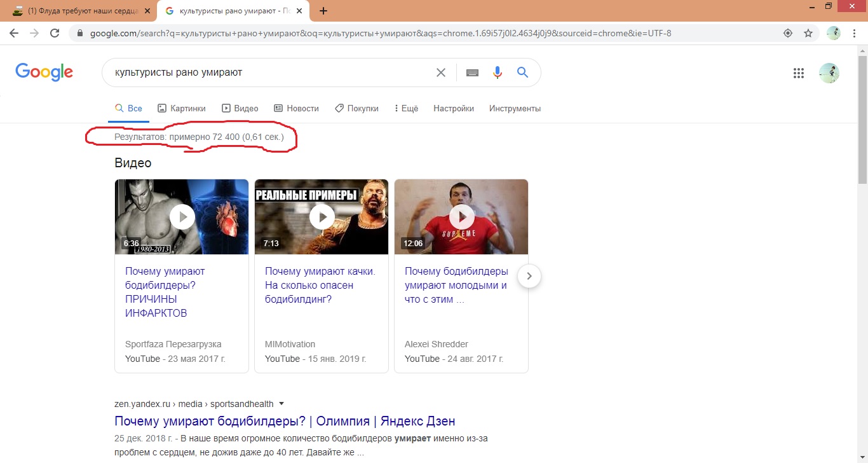Open 'Почему бодибилдеры умирают молодыми' link
This screenshot has width=868, height=463.
[456, 285]
